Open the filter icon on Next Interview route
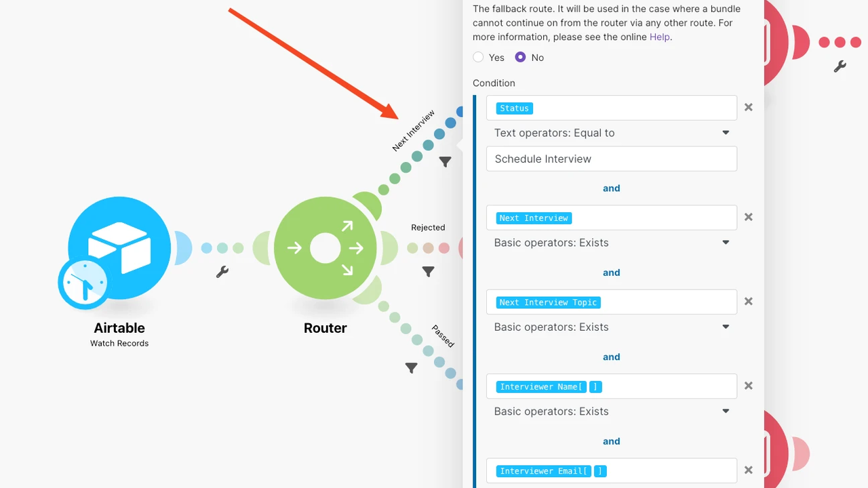 (445, 162)
